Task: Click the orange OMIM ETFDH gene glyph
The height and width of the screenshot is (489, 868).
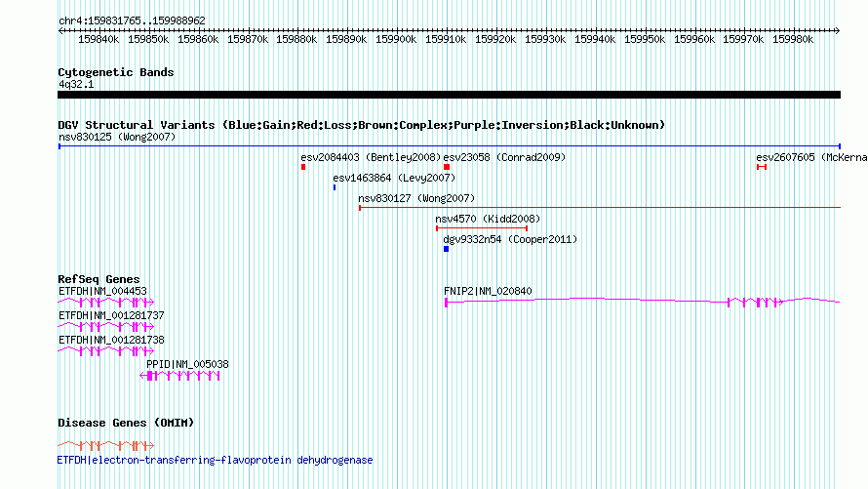Action: pyautogui.click(x=105, y=445)
